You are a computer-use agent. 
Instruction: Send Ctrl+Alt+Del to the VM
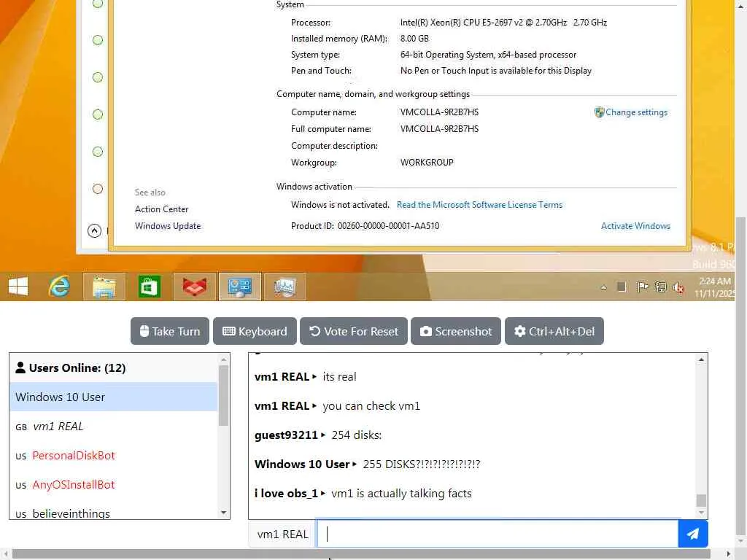[x=554, y=331]
